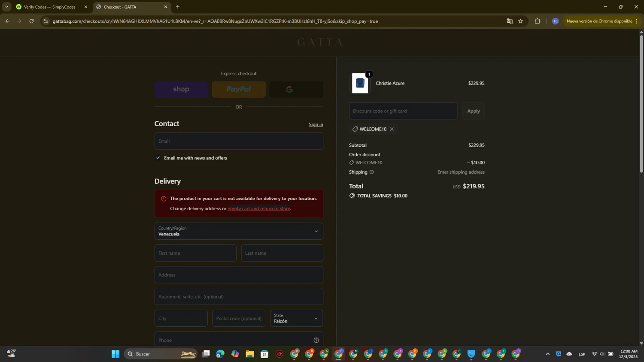Close the Verify Codes — SimplyCodes tab

86,7
